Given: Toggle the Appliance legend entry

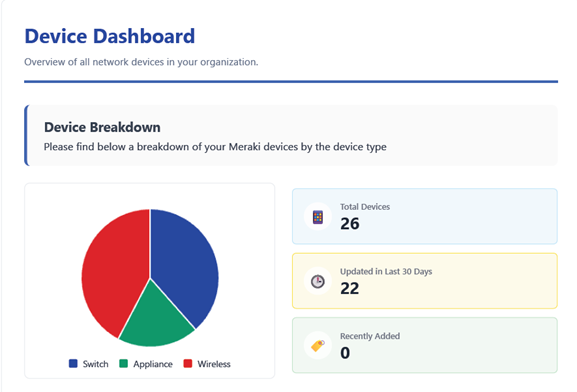Looking at the screenshot, I should pos(146,364).
